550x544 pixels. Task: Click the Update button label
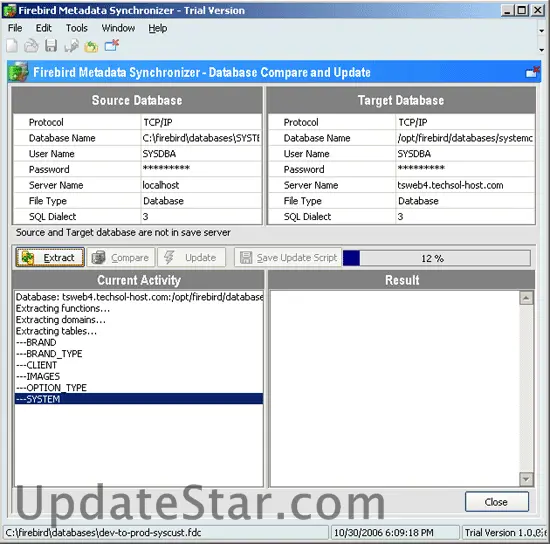pos(200,258)
